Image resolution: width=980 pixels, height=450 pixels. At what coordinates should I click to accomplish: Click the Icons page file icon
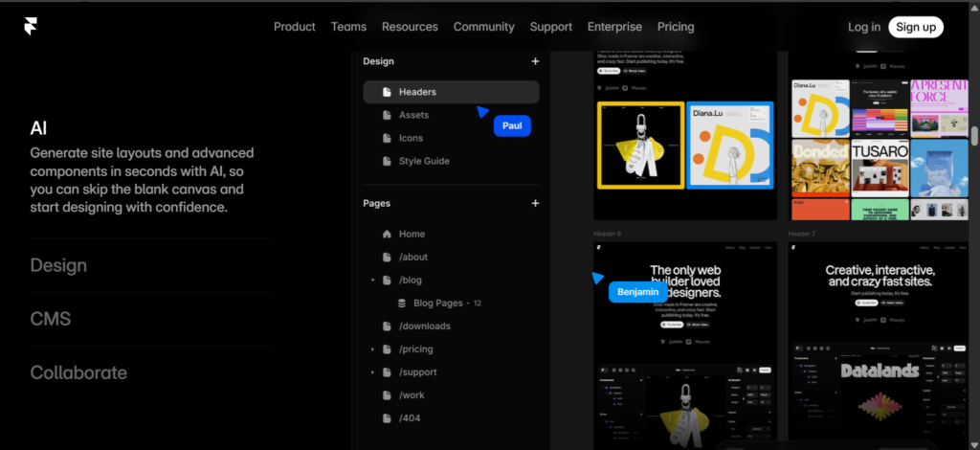(x=387, y=138)
